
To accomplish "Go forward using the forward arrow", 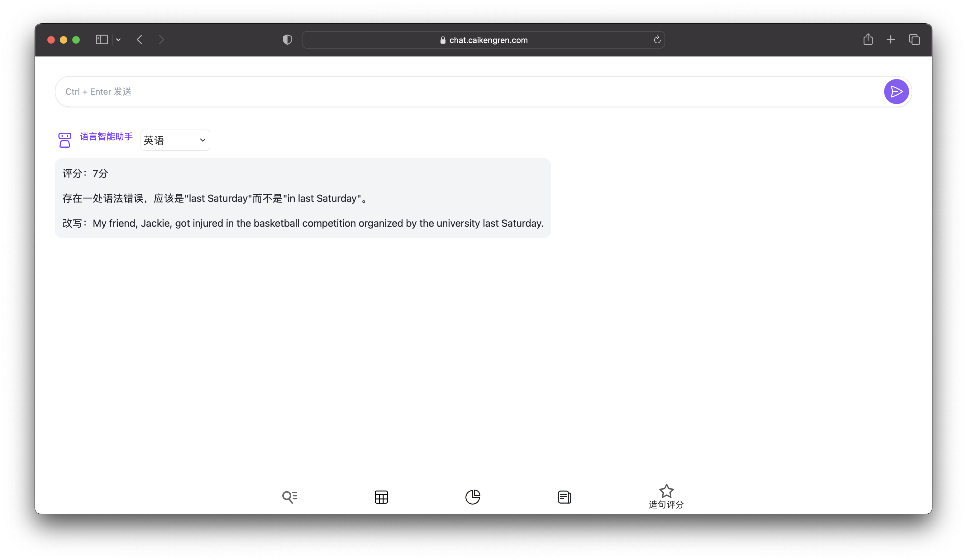I will coord(161,40).
